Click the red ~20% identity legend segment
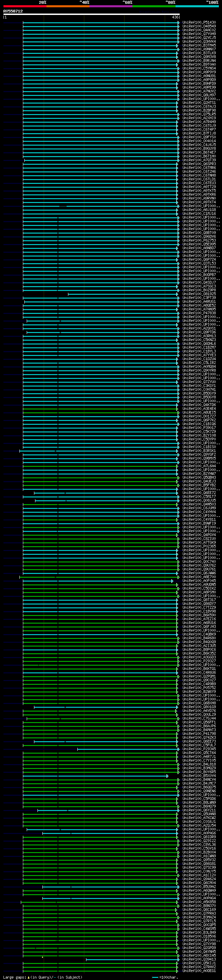Screen dimensions: 222x980 [x=25, y=6]
